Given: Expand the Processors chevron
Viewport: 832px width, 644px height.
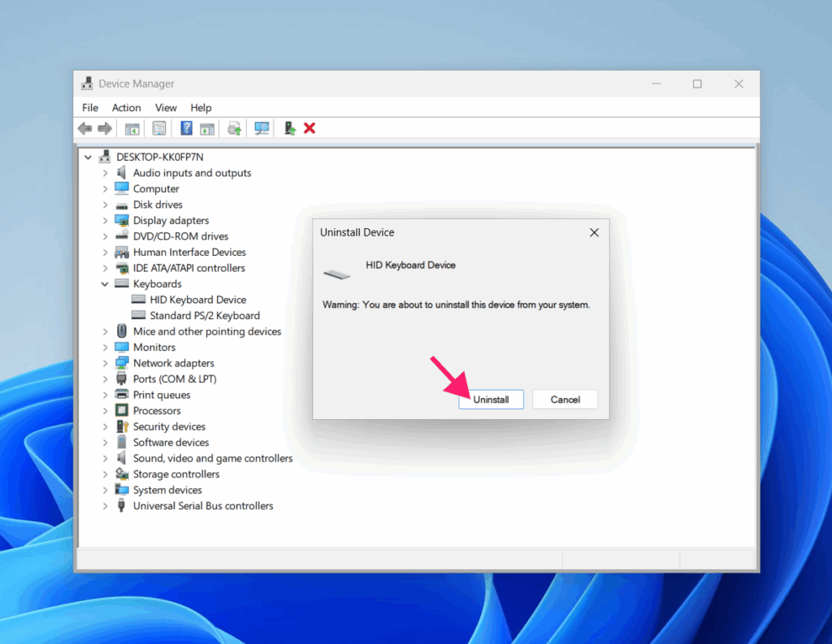Looking at the screenshot, I should point(105,411).
